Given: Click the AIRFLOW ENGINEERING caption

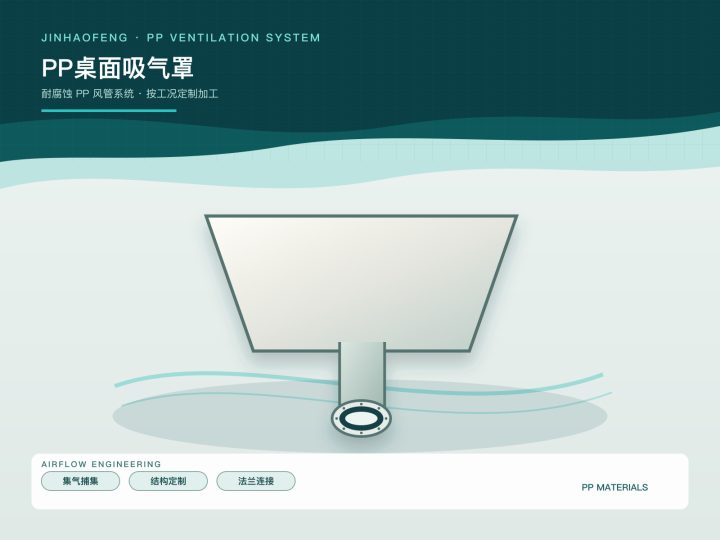Looking at the screenshot, I should point(101,464).
